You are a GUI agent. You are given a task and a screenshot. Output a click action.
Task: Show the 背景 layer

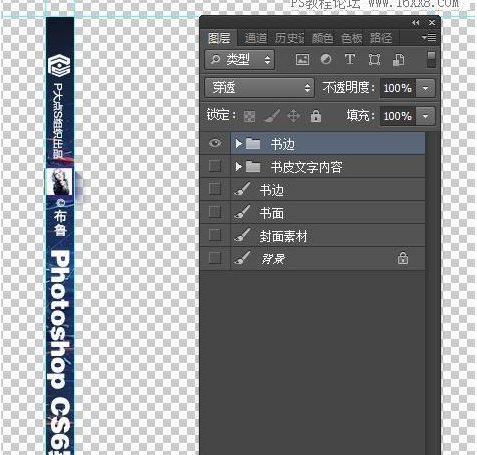tap(215, 258)
